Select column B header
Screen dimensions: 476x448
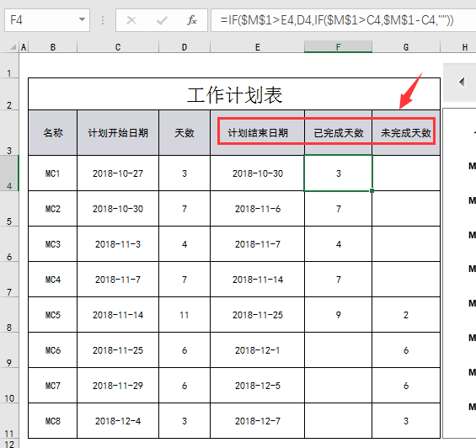coord(53,47)
